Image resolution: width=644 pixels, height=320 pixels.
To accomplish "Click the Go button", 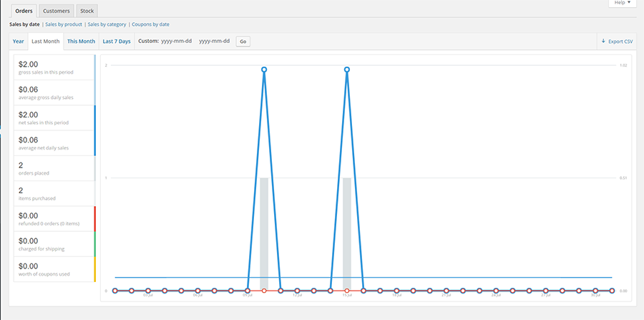I will coord(243,42).
